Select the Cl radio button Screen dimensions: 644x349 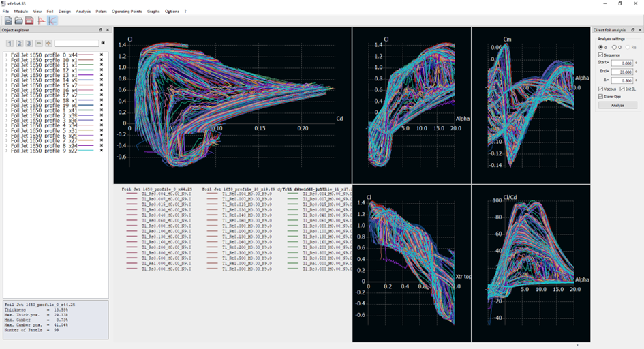(615, 47)
